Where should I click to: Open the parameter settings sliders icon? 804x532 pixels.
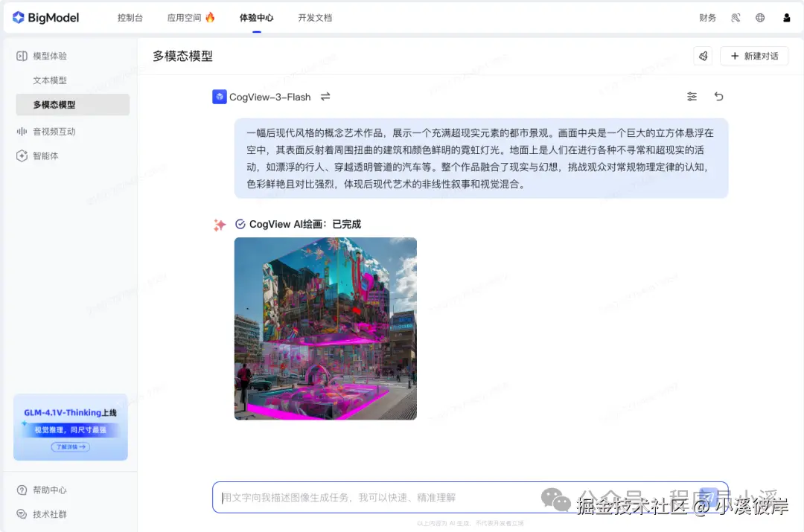pyautogui.click(x=692, y=96)
